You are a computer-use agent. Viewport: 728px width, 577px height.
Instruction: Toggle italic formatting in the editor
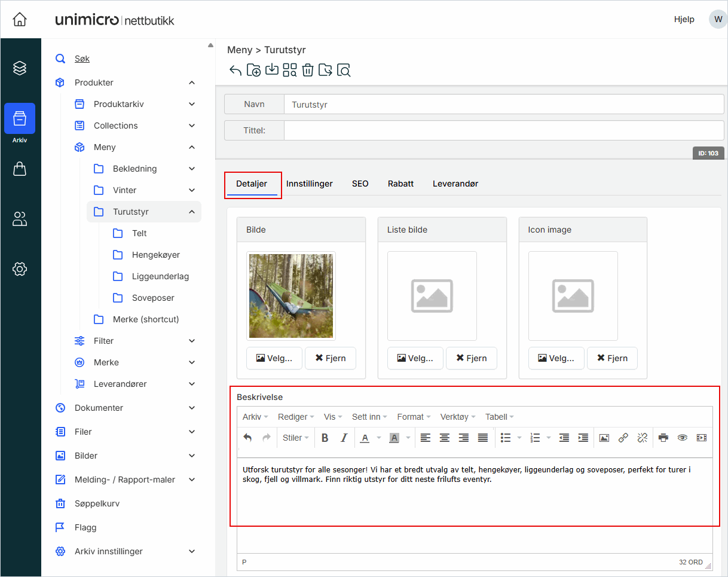344,438
